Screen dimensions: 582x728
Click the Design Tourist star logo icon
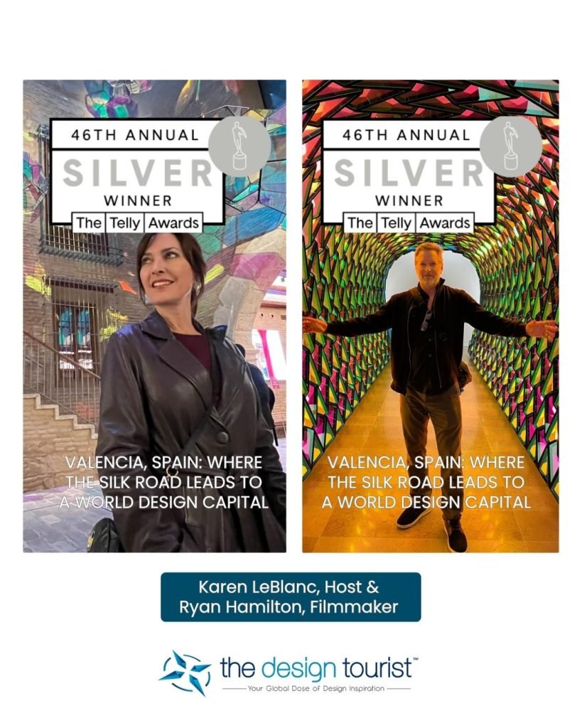coord(185,673)
